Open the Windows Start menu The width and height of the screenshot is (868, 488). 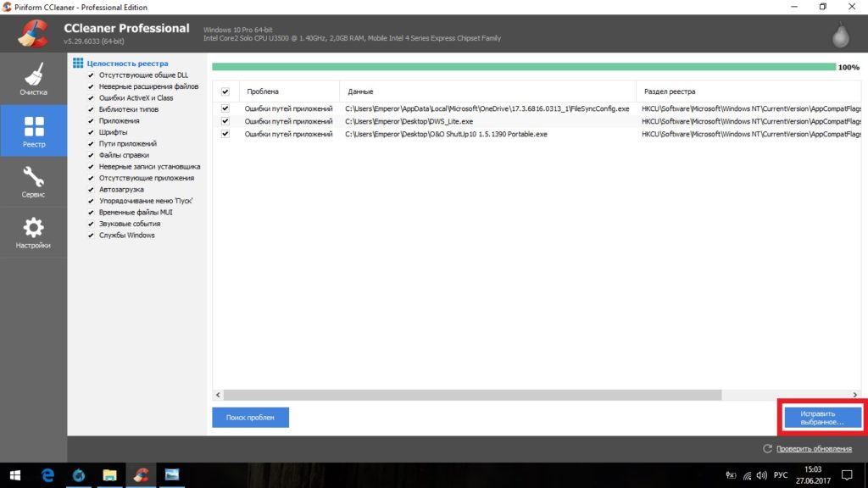(15, 475)
